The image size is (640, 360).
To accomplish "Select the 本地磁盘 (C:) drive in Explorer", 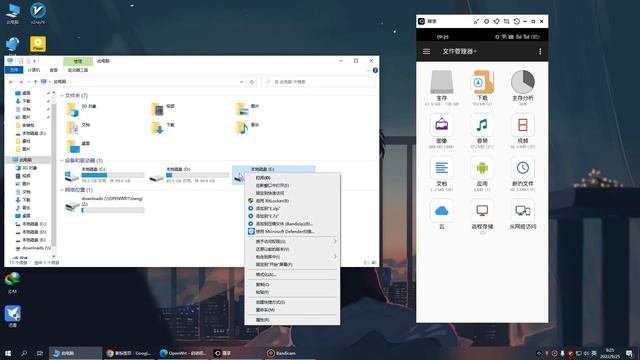I will [x=104, y=175].
